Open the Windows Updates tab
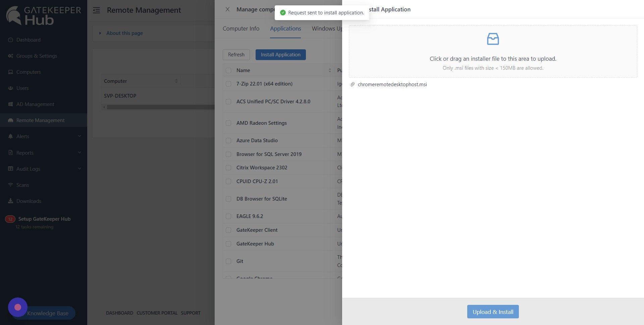The image size is (644, 325). click(327, 29)
